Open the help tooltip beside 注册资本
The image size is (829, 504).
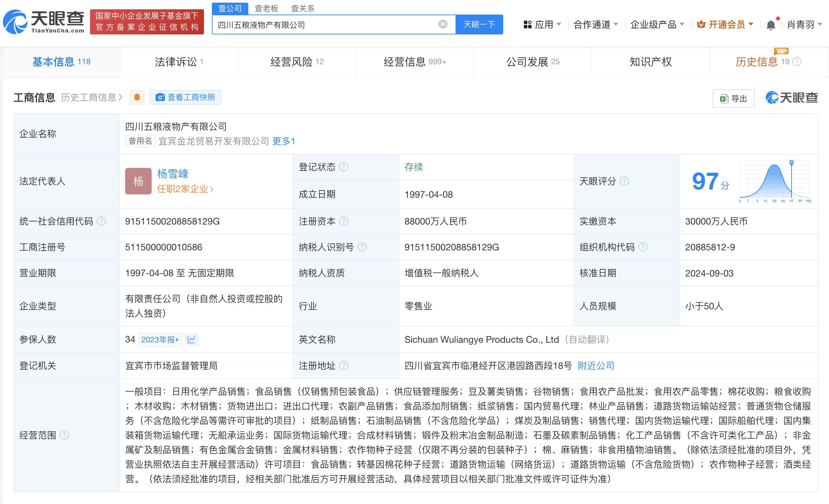[344, 221]
